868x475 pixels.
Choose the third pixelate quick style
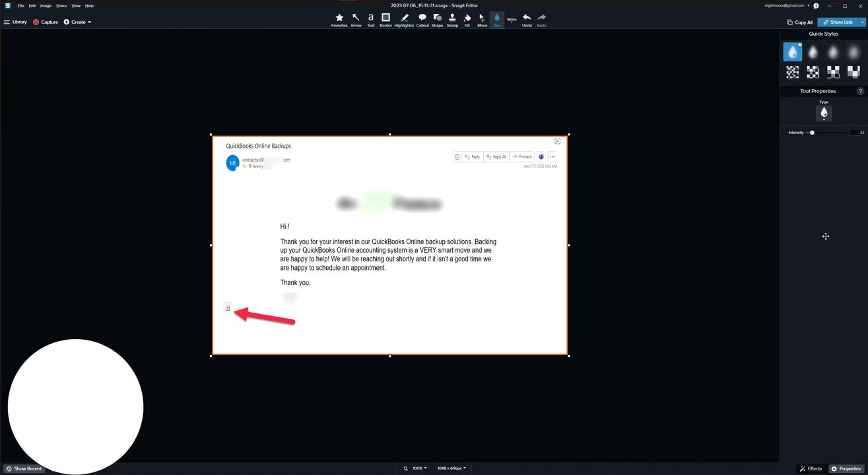(834, 72)
